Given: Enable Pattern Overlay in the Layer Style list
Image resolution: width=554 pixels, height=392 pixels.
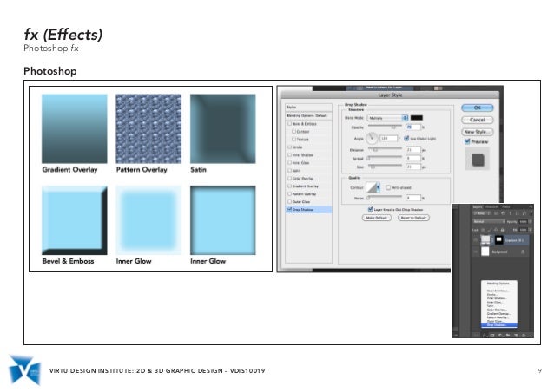Looking at the screenshot, I should tap(289, 193).
